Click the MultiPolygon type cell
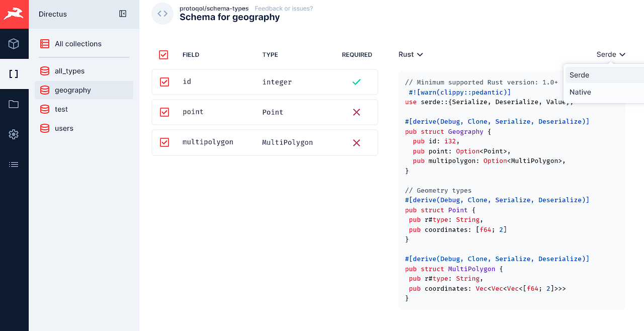Screen dimensions: 644x331 point(287,142)
